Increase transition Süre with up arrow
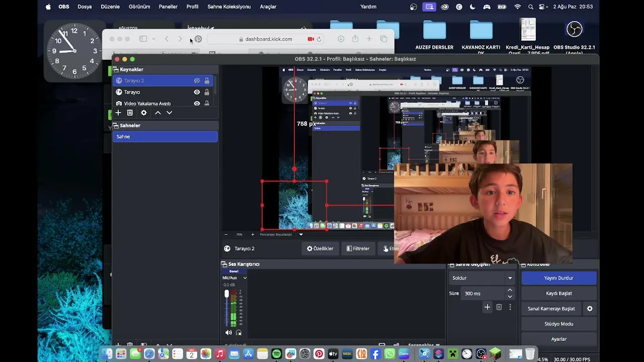 [510, 290]
